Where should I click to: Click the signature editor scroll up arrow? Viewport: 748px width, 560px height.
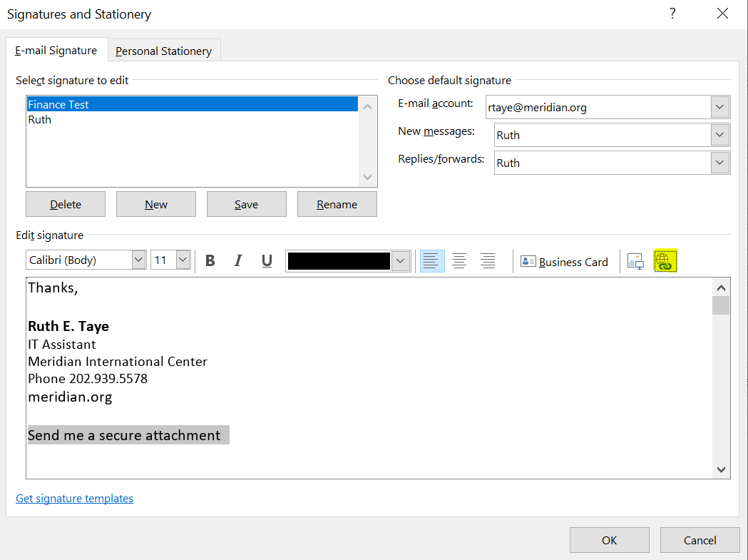(x=721, y=287)
